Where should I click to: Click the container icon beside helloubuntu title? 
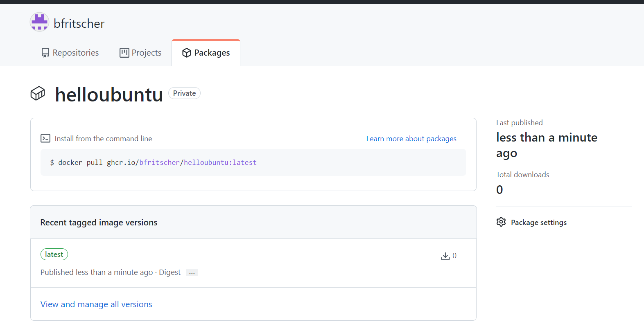coord(38,94)
